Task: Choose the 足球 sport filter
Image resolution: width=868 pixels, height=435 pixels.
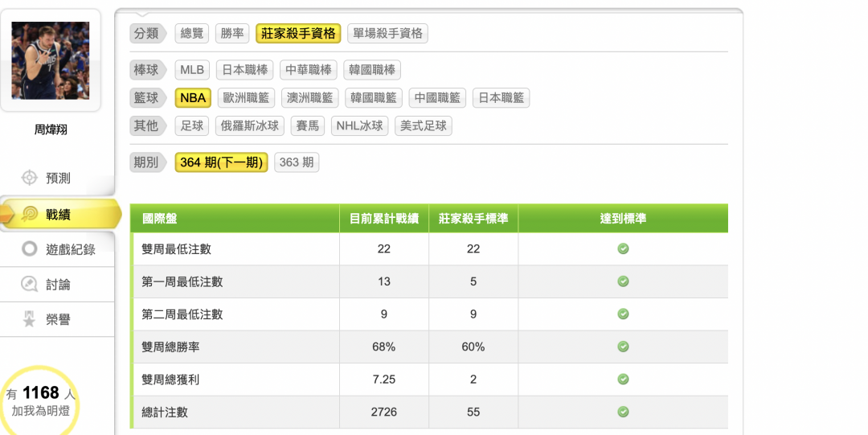Action: point(191,125)
